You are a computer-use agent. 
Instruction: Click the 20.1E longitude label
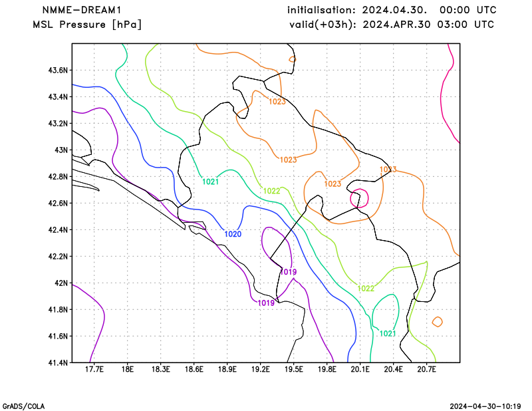pos(360,369)
